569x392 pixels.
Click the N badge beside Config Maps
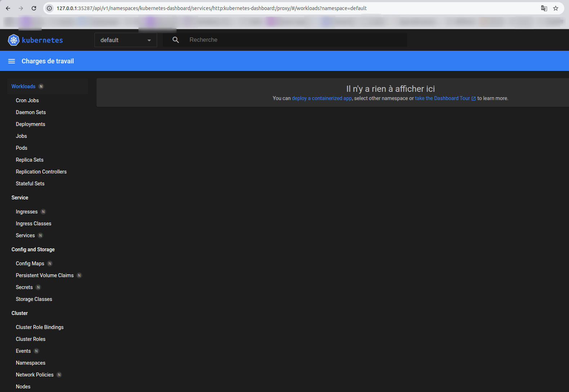(x=50, y=263)
